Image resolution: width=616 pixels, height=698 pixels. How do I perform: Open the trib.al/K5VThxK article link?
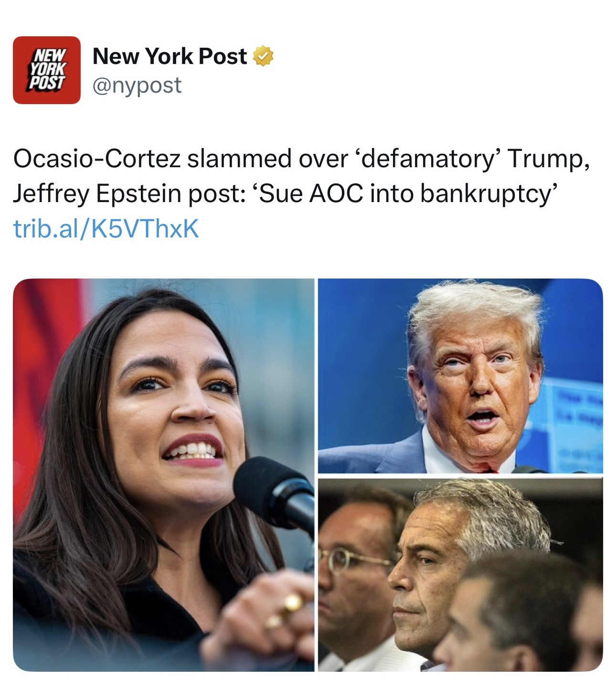(106, 228)
